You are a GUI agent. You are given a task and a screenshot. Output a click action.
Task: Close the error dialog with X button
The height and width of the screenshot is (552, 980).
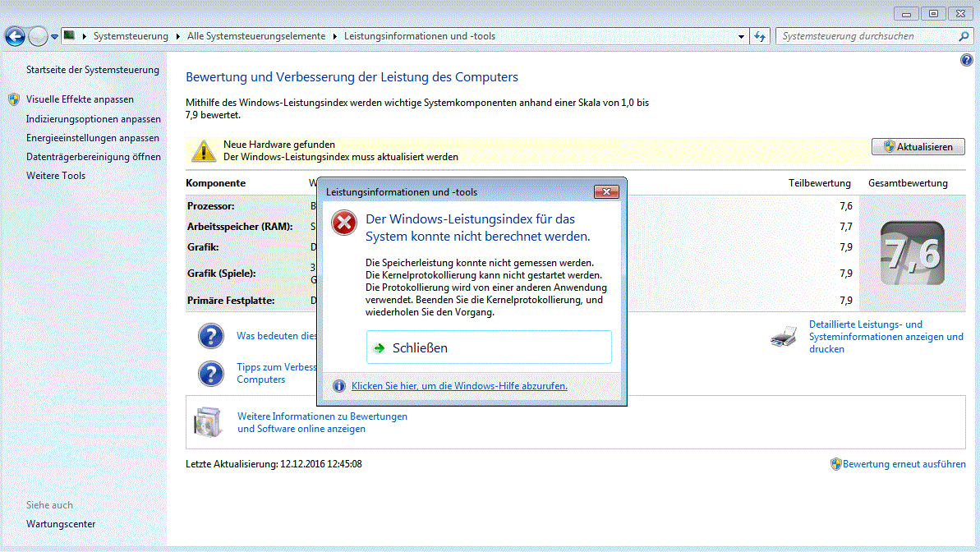coord(606,192)
